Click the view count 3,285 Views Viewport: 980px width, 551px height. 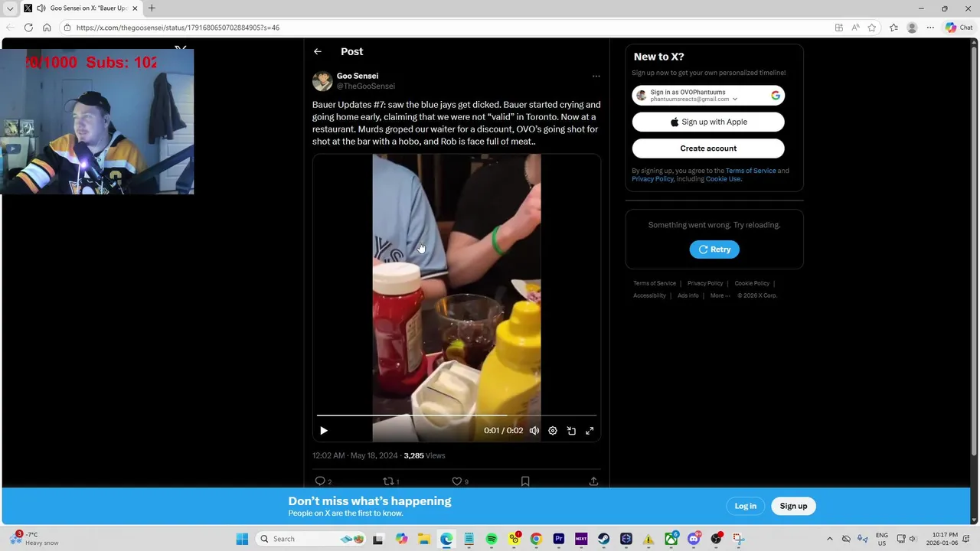pyautogui.click(x=424, y=455)
